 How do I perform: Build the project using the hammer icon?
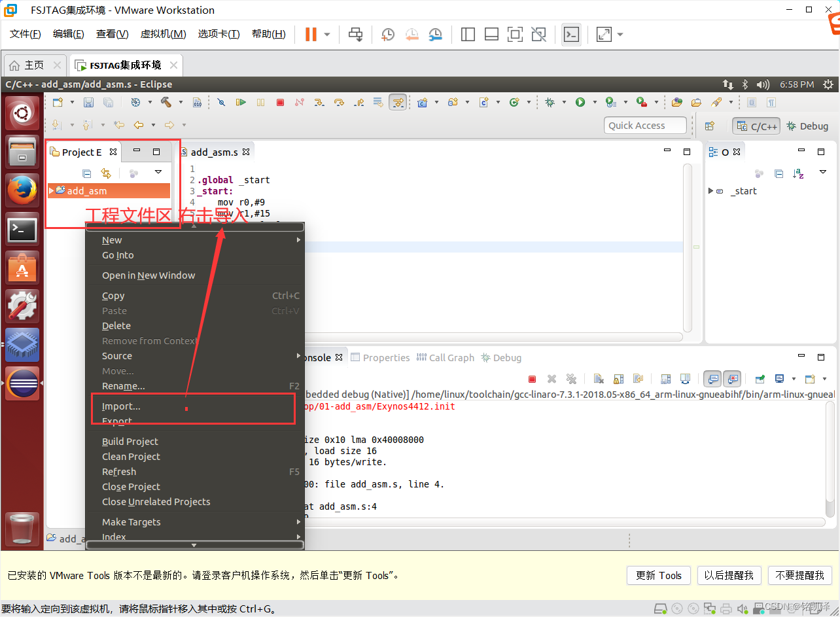pos(167,103)
